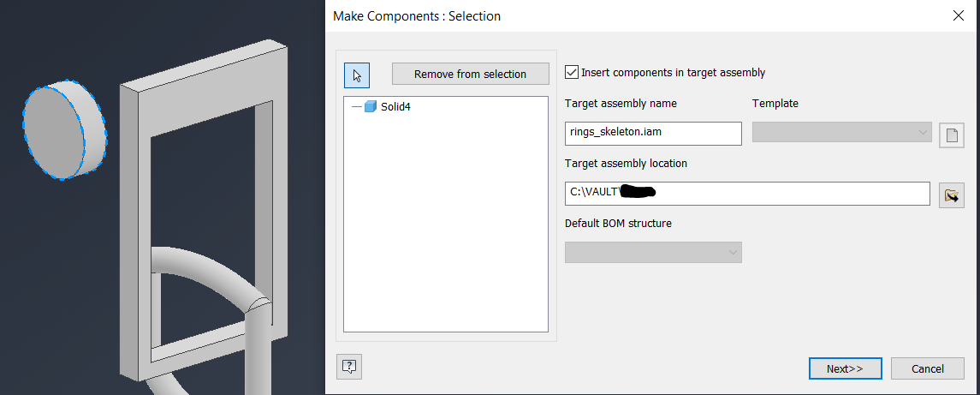980x395 pixels.
Task: Select Solid4 in the selection list
Action: point(397,107)
